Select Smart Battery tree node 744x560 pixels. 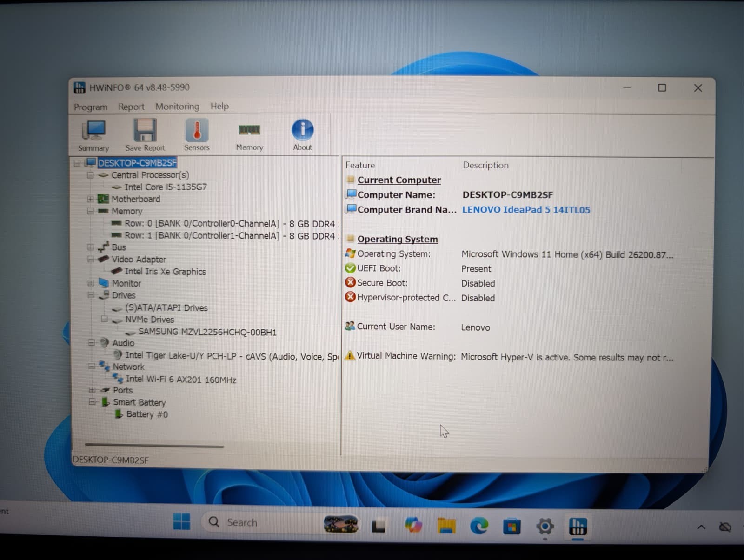(139, 402)
